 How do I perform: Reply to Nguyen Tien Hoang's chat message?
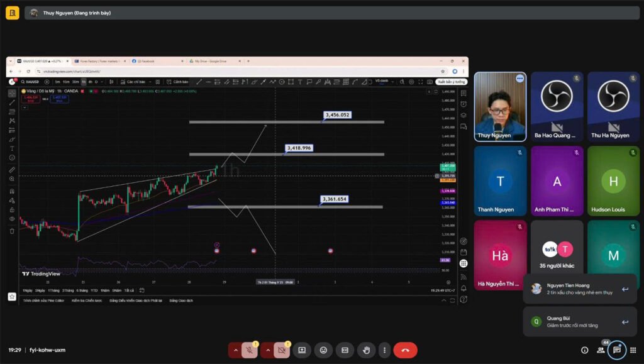pyautogui.click(x=625, y=289)
